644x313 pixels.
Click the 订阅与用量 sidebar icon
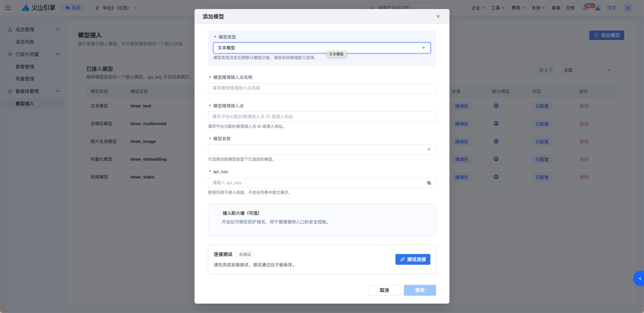coord(10,54)
